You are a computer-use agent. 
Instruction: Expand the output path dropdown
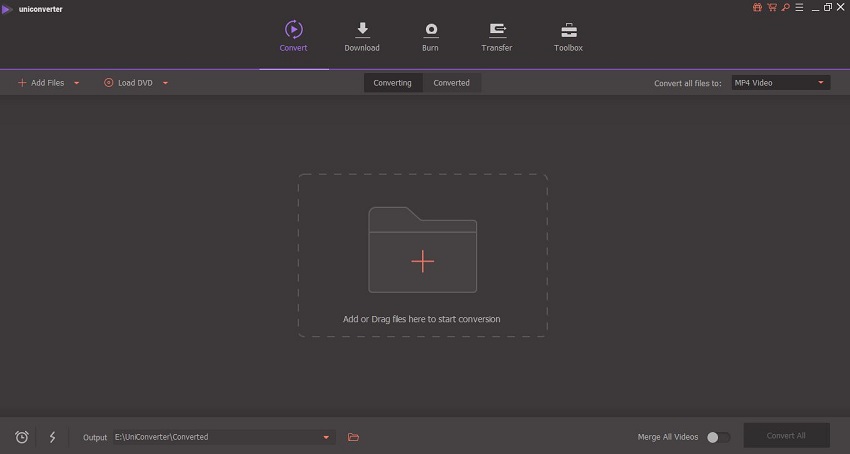[x=326, y=437]
